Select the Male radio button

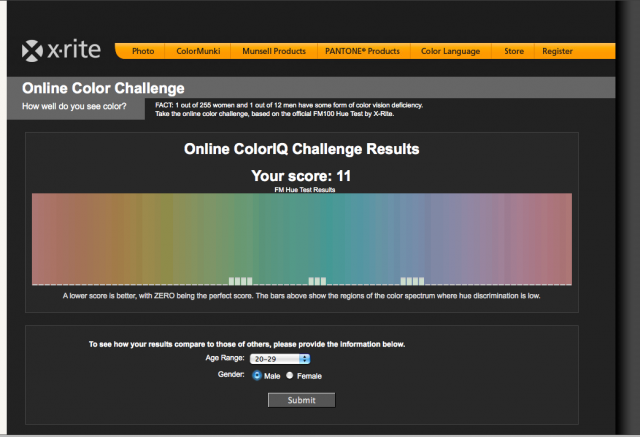coord(257,375)
